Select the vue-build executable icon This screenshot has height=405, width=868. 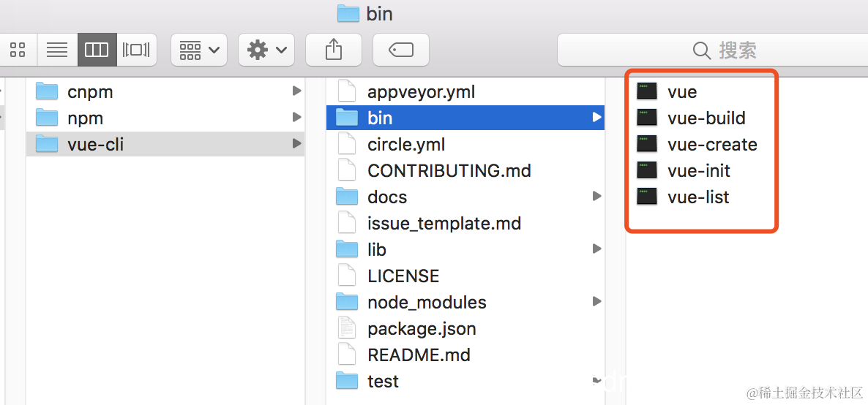pos(646,118)
